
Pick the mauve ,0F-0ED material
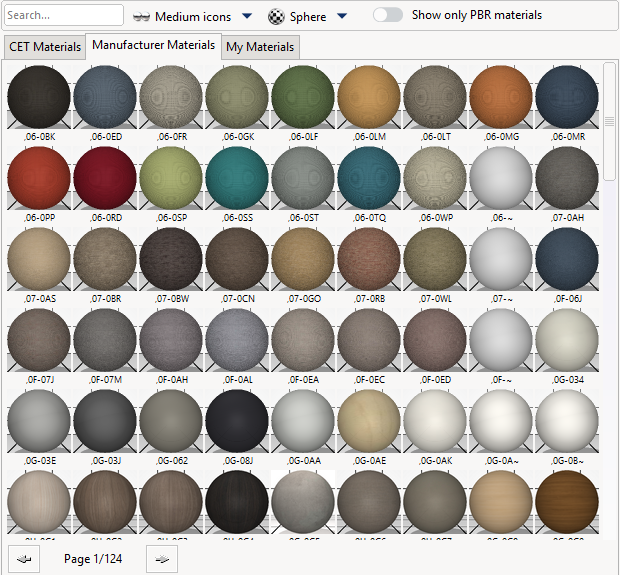[x=435, y=340]
